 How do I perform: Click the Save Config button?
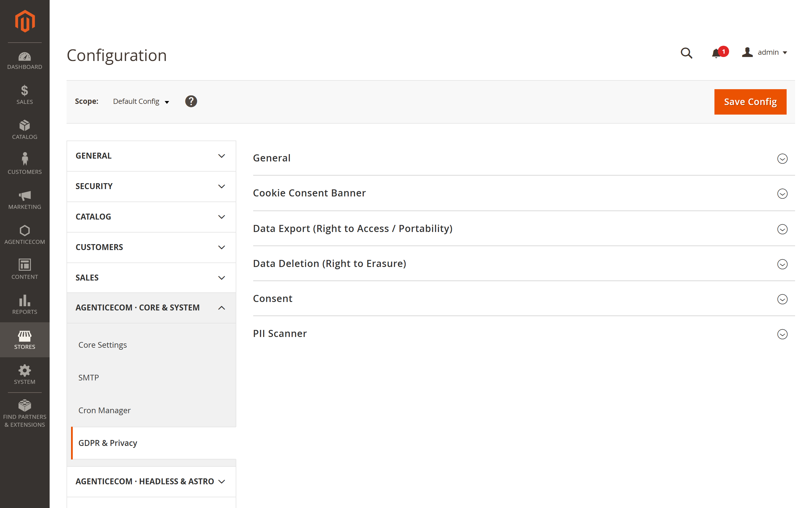pos(750,102)
